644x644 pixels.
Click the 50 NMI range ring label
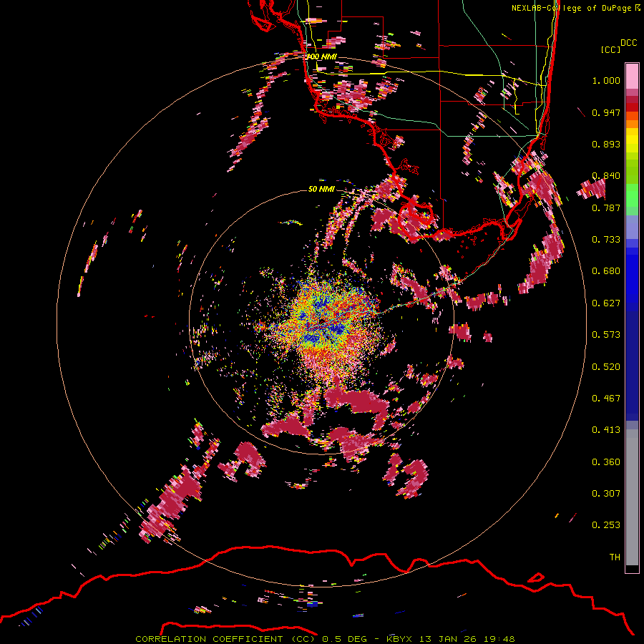(321, 190)
